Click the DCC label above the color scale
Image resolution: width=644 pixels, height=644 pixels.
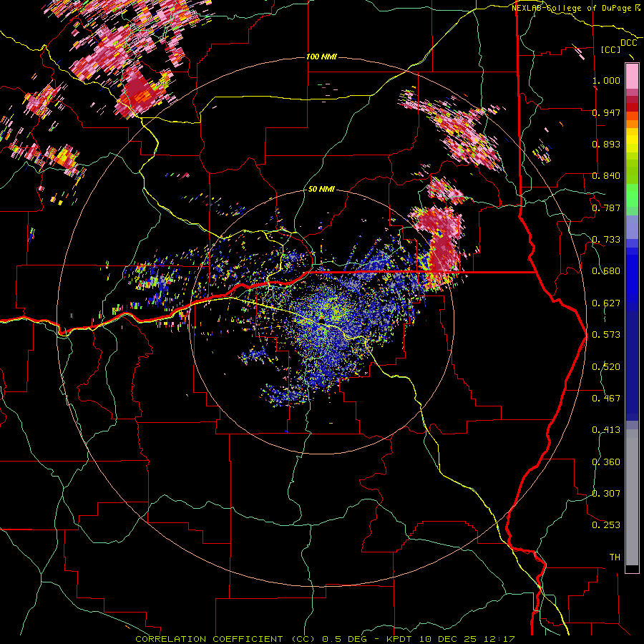click(x=628, y=43)
